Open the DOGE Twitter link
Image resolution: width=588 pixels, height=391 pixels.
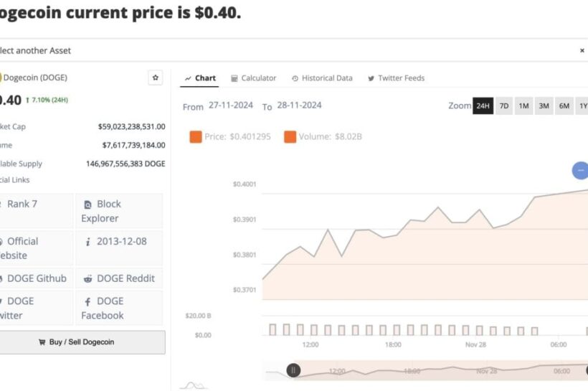coord(36,308)
